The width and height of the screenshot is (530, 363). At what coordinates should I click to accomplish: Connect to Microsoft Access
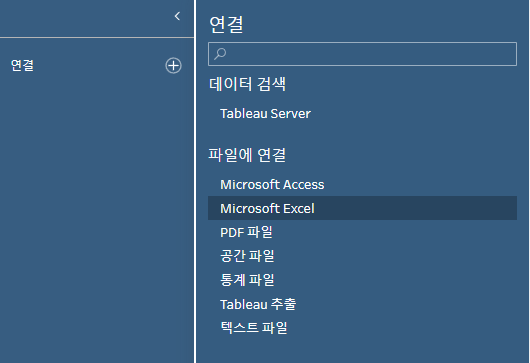pos(272,185)
